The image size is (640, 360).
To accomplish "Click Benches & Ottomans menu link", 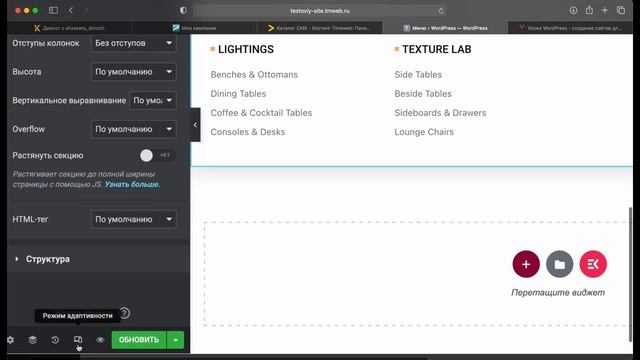I will (254, 75).
